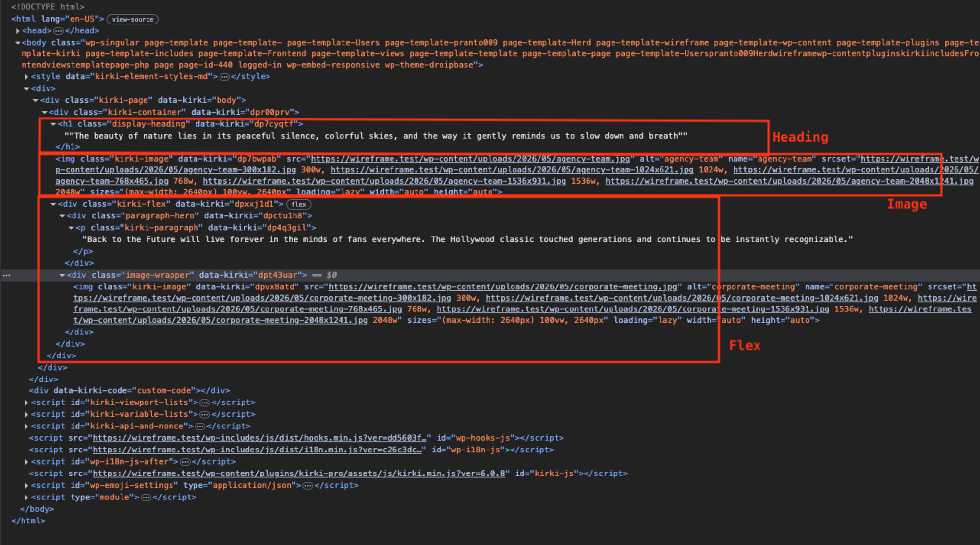
Task: Expand the kirki-viewport-lists script
Action: pos(26,403)
